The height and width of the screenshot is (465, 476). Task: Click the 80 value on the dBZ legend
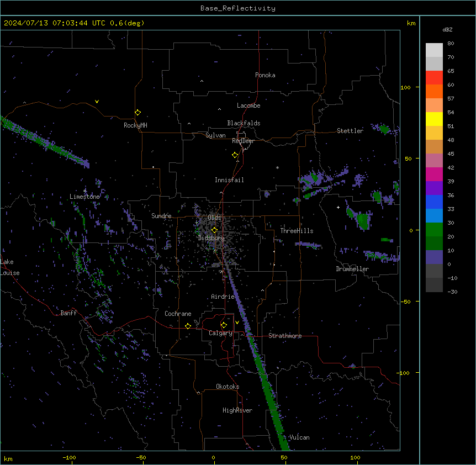point(451,44)
